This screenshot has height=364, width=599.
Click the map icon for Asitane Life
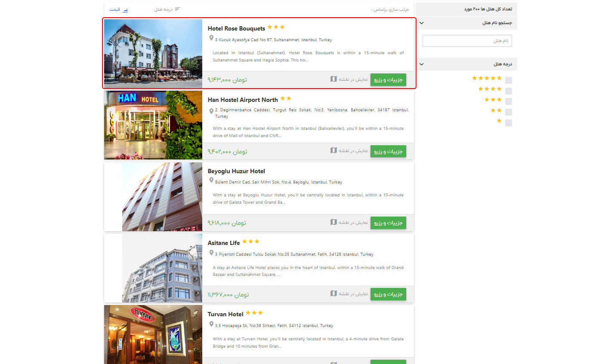click(x=333, y=294)
